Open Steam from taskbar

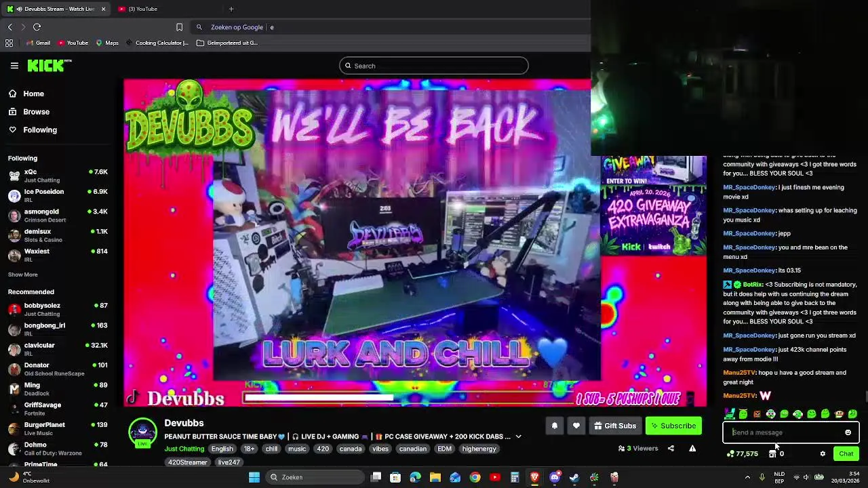click(574, 477)
